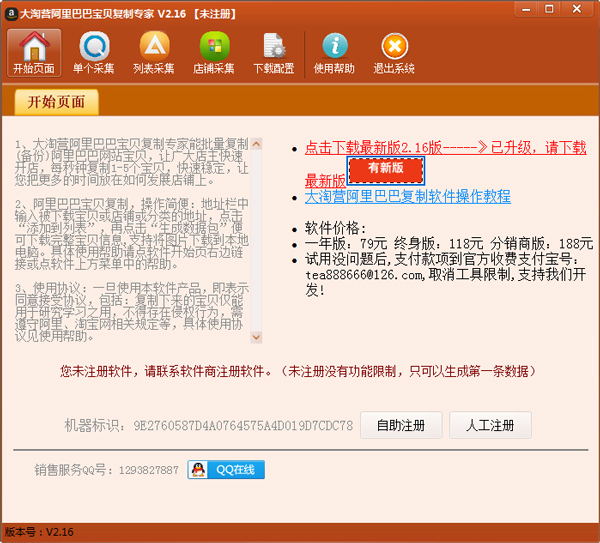The image size is (600, 543).
Task: Open the 使用帮助 help info icon
Action: click(334, 53)
